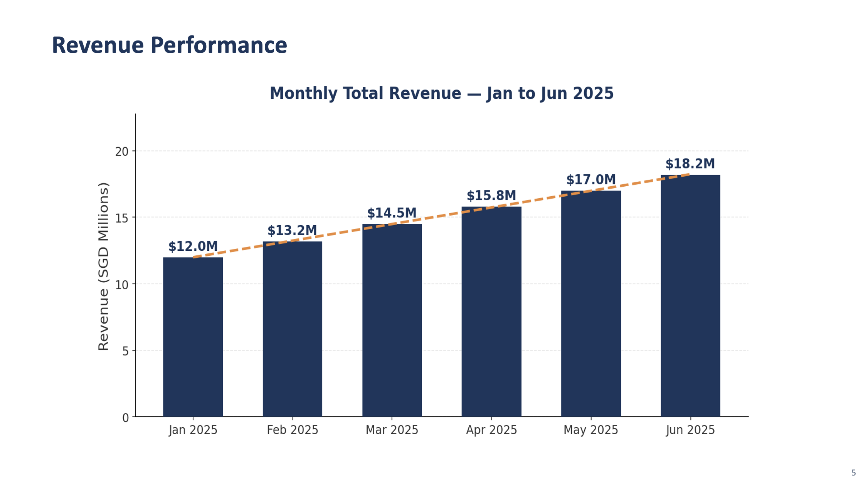
Task: Click the chart title Monthly Total Revenue
Action: pos(442,93)
